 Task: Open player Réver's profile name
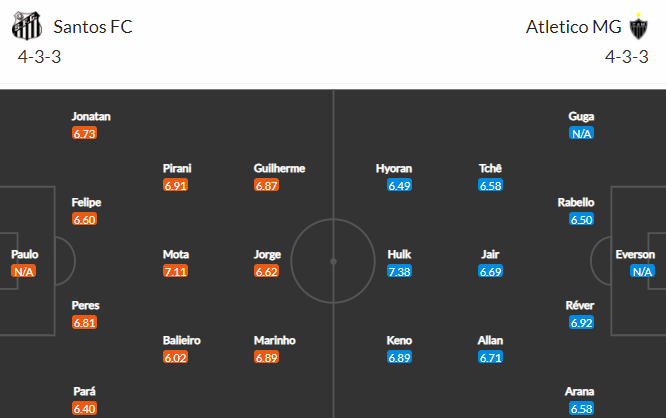point(580,305)
